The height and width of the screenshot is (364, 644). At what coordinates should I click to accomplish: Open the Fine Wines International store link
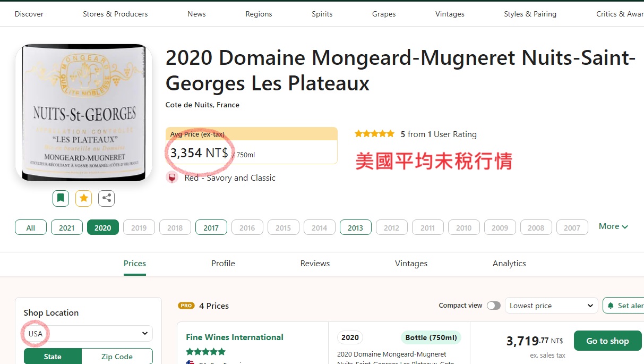click(235, 337)
